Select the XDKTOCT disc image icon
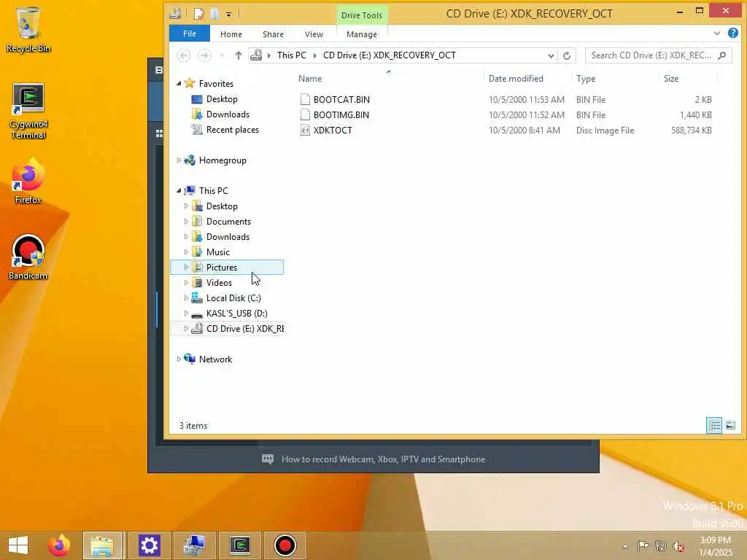The height and width of the screenshot is (560, 747). [305, 130]
